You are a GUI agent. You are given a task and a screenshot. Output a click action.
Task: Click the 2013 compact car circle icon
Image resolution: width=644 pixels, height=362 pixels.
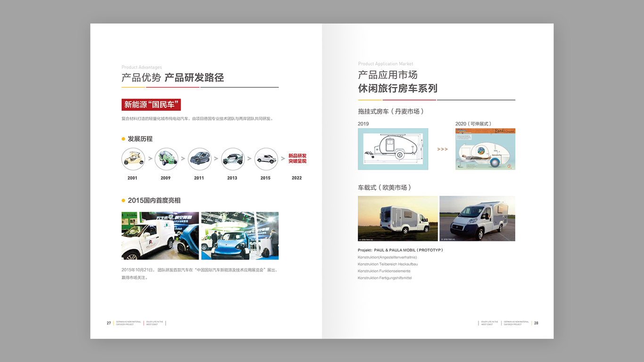(x=233, y=159)
